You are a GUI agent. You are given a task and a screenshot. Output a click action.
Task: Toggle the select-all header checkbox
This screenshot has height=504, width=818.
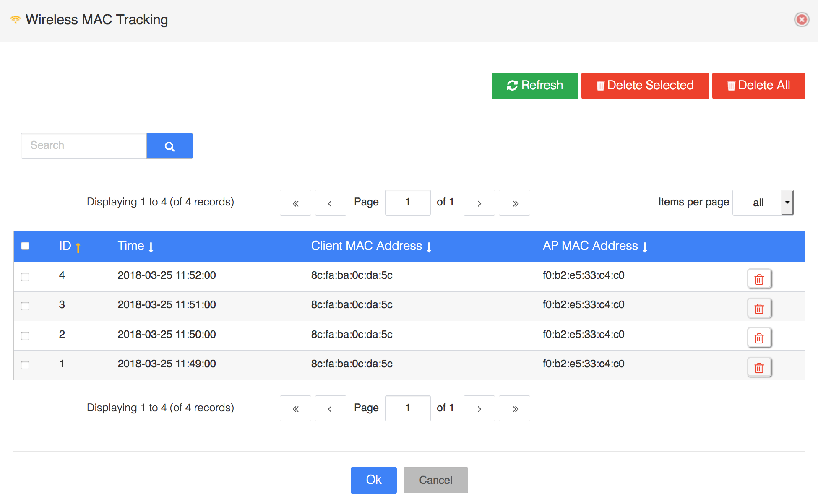25,246
